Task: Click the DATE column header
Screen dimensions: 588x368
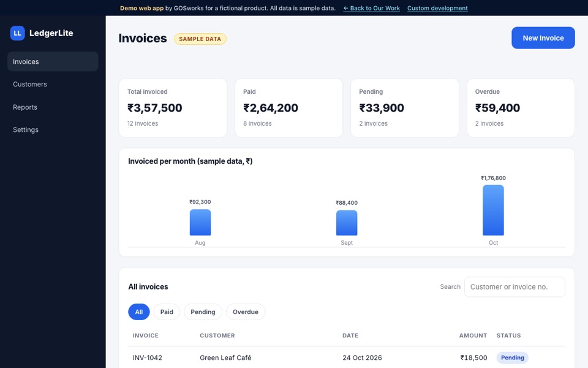Action: 350,335
